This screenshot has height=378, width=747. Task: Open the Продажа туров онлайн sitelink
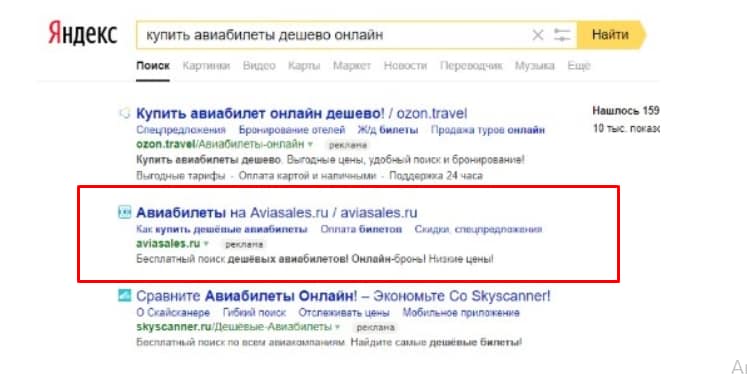(x=488, y=130)
